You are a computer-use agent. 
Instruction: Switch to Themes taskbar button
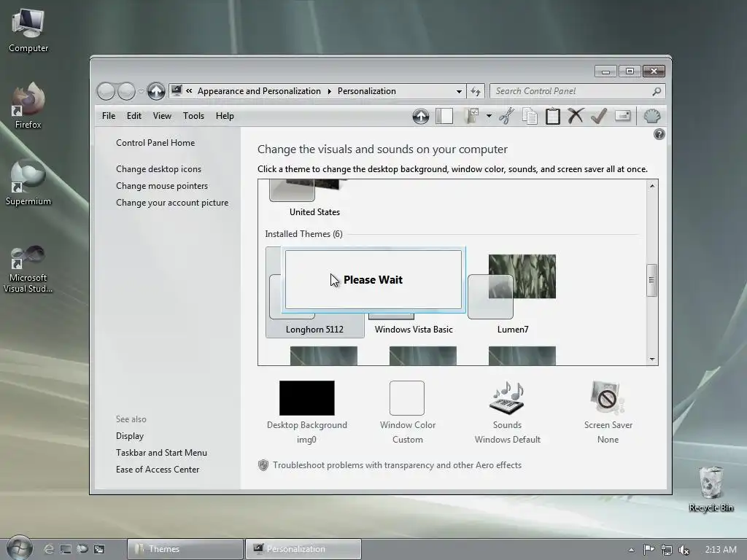(x=185, y=549)
